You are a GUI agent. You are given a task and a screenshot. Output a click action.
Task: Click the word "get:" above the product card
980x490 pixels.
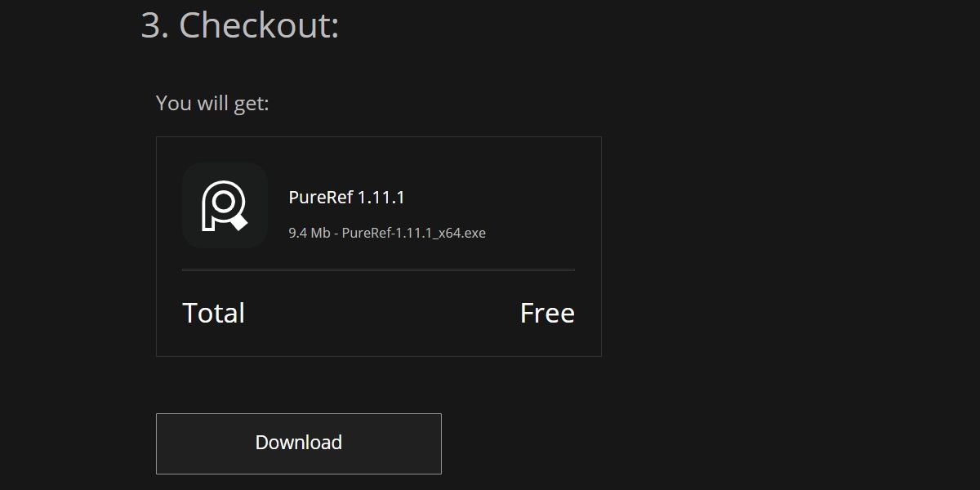click(x=251, y=104)
